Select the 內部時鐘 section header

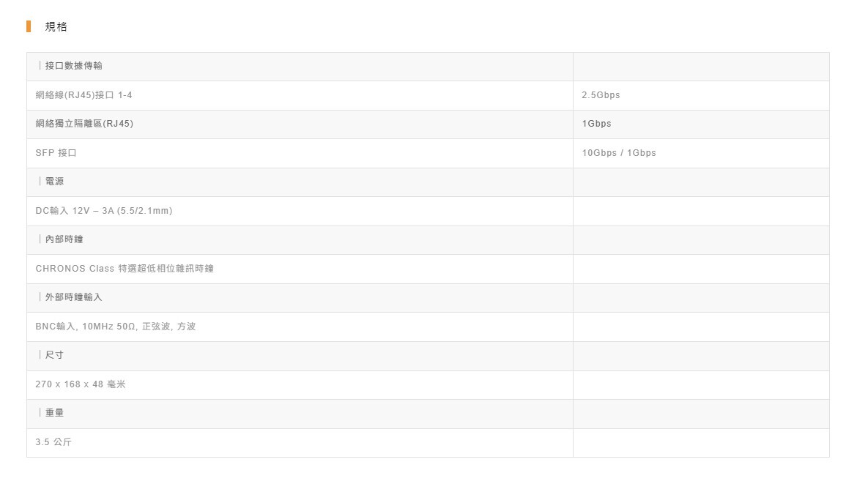[64, 239]
